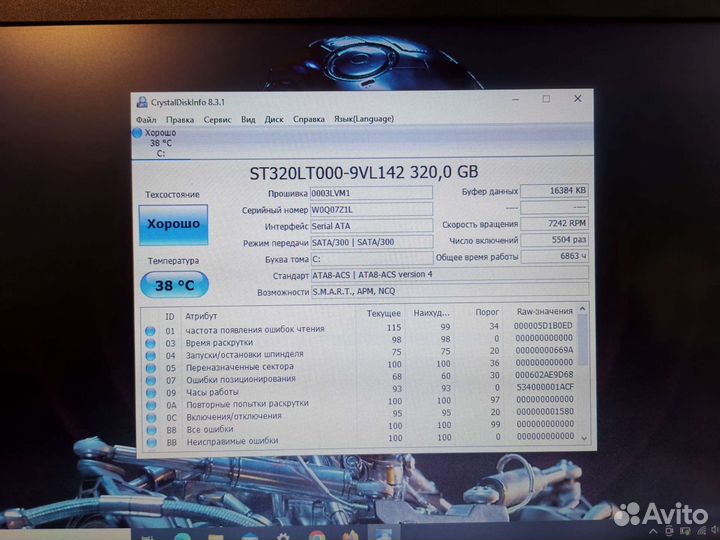Click the status circle of attribute 09
The image size is (720, 540).
pyautogui.click(x=151, y=393)
